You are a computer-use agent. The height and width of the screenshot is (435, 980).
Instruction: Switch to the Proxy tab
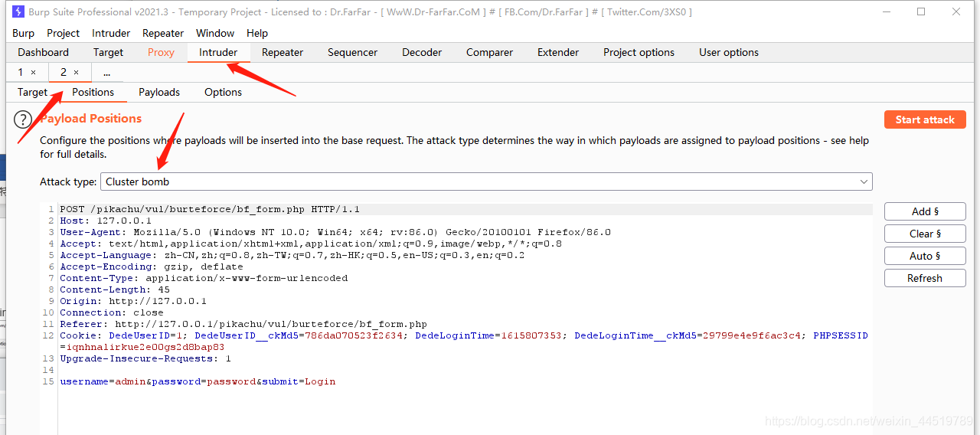click(161, 52)
